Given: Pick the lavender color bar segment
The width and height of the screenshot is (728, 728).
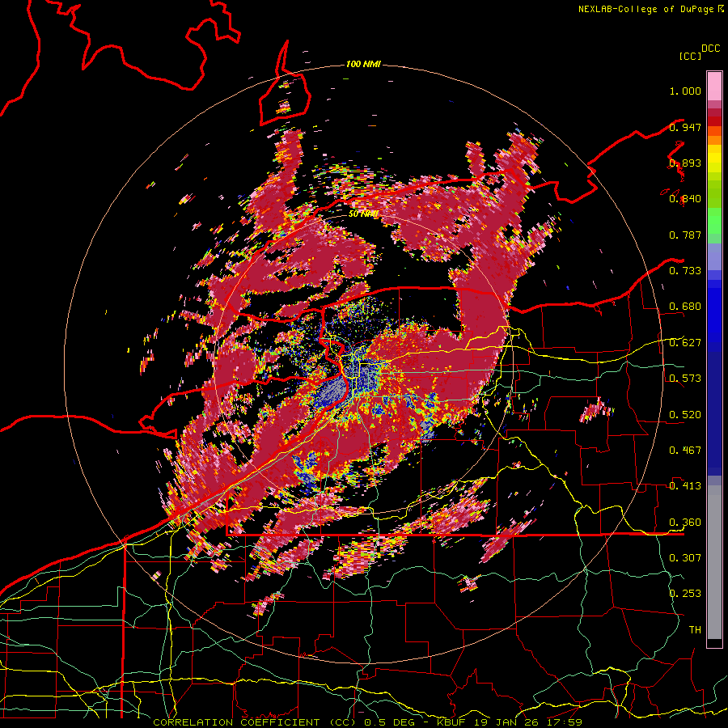Looking at the screenshot, I should (714, 257).
